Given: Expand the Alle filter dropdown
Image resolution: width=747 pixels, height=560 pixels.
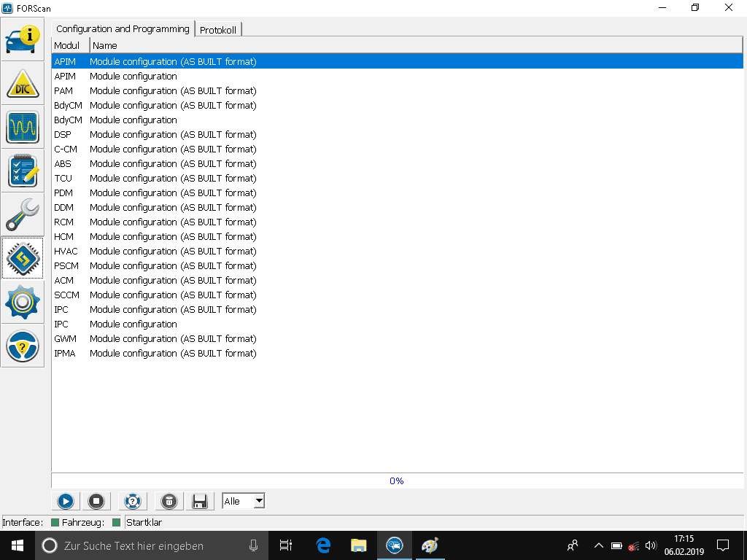Looking at the screenshot, I should pos(258,501).
